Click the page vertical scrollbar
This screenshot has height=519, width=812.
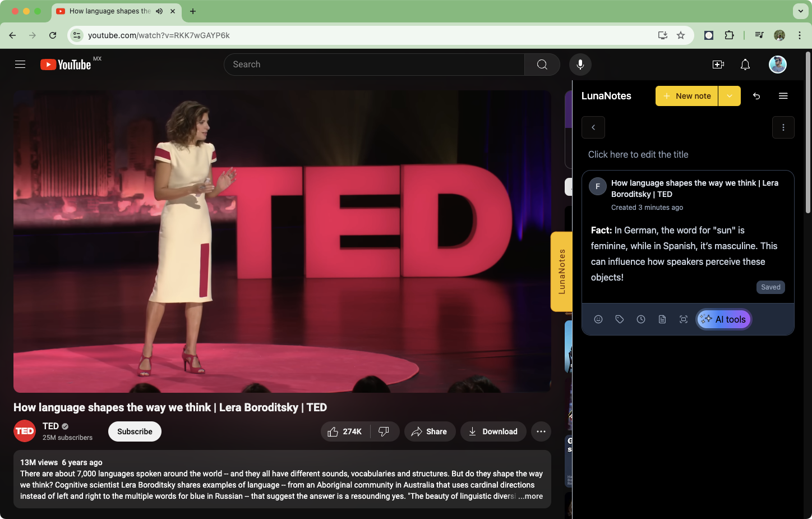pos(808,132)
